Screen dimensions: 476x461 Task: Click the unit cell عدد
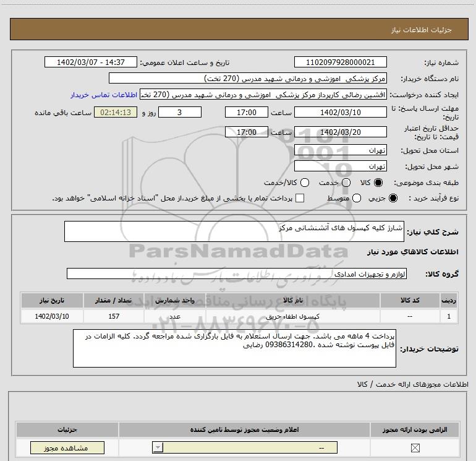pos(175,316)
